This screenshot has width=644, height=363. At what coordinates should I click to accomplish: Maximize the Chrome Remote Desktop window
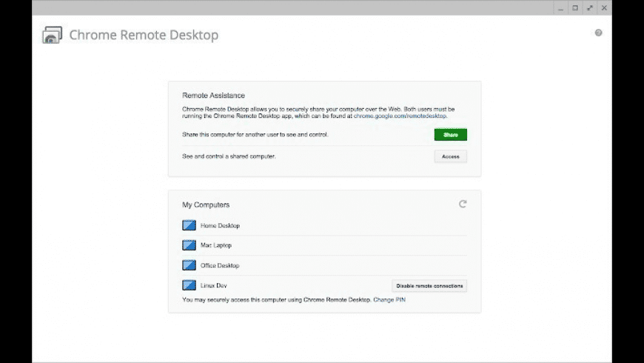coord(575,8)
